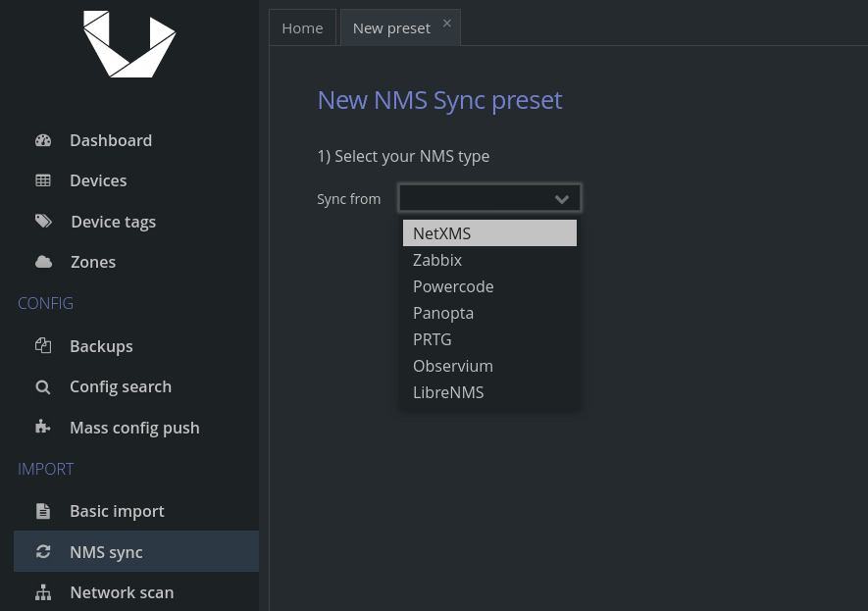Screen dimensions: 868x611
Task: Open Mass config push
Action: pyautogui.click(x=136, y=428)
